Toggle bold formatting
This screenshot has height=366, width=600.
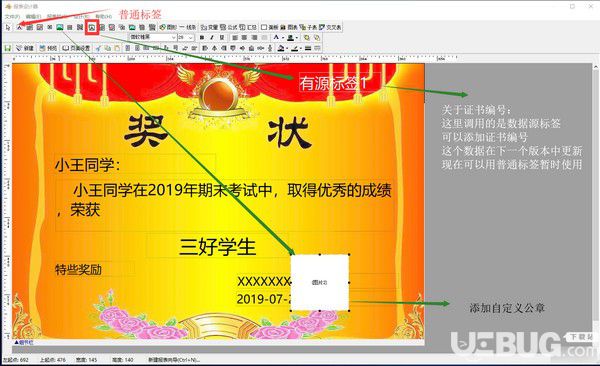202,38
